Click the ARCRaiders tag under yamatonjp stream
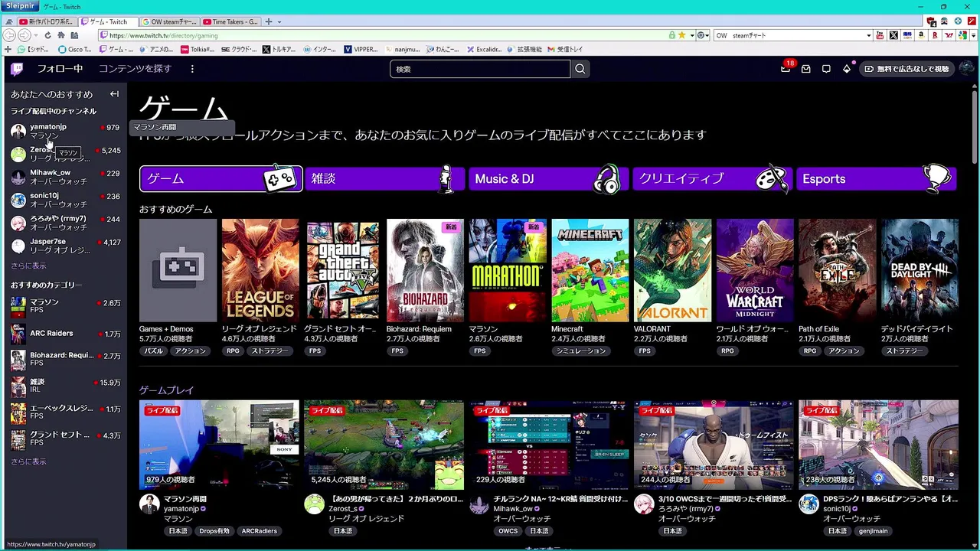 tap(259, 531)
